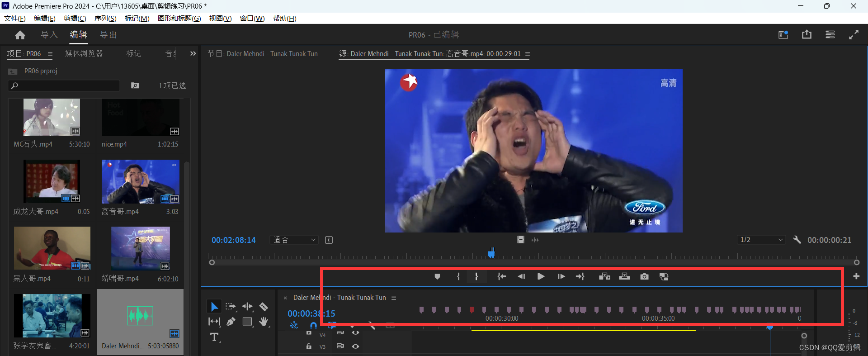This screenshot has height=356, width=868.
Task: Open the wrench settings menu in source monitor
Action: (797, 240)
